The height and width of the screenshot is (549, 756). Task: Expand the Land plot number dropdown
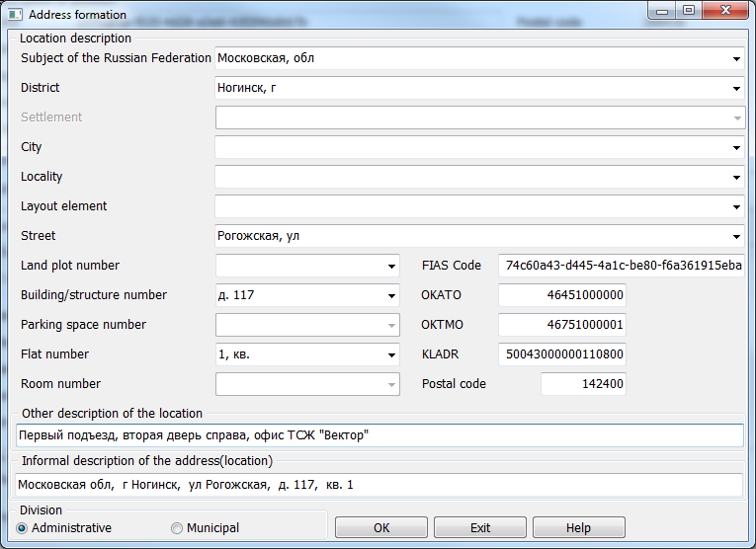[391, 266]
